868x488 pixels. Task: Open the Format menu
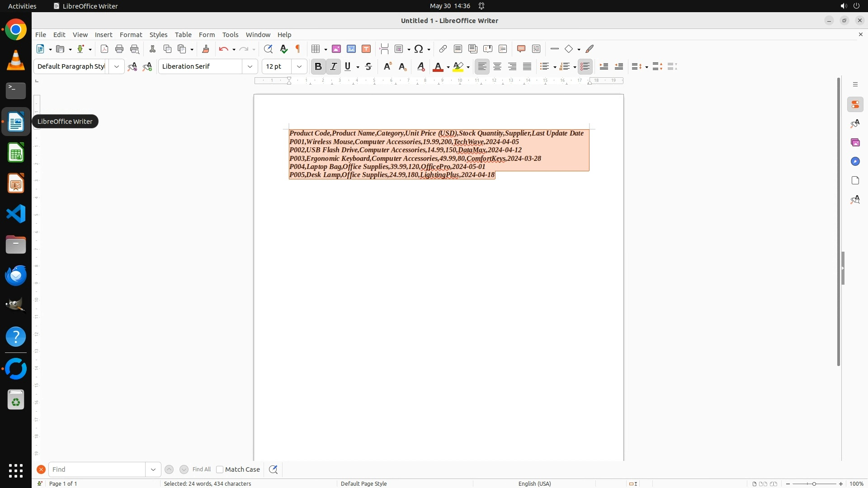click(x=131, y=34)
